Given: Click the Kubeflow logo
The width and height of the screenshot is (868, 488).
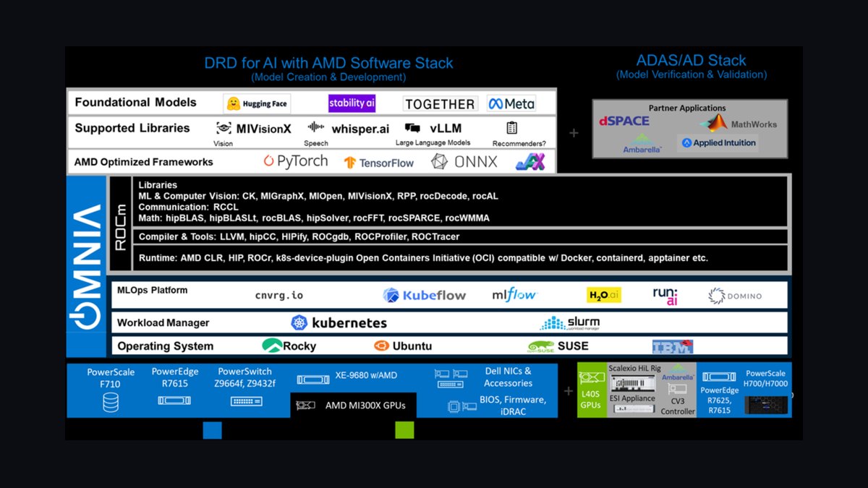Looking at the screenshot, I should [424, 295].
